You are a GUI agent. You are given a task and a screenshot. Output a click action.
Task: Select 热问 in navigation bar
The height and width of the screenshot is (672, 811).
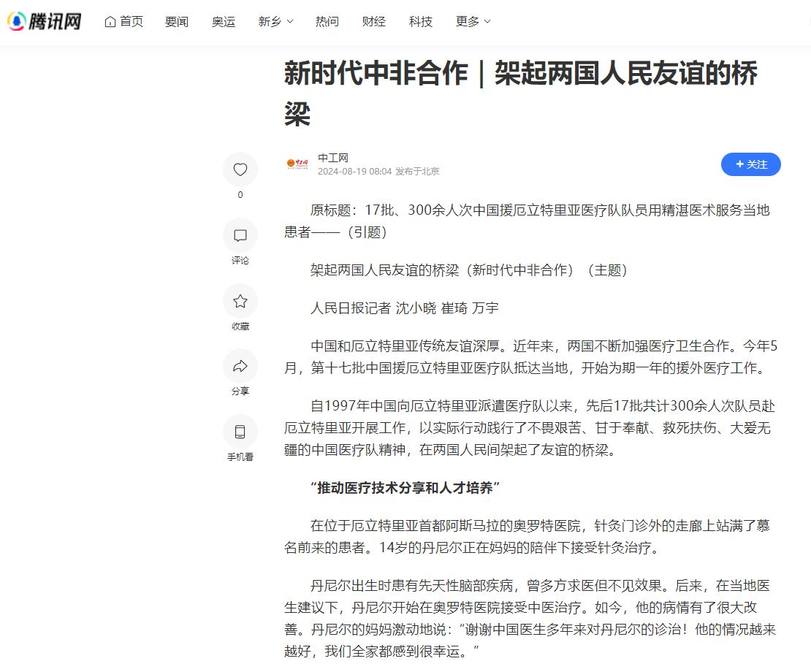coord(327,22)
